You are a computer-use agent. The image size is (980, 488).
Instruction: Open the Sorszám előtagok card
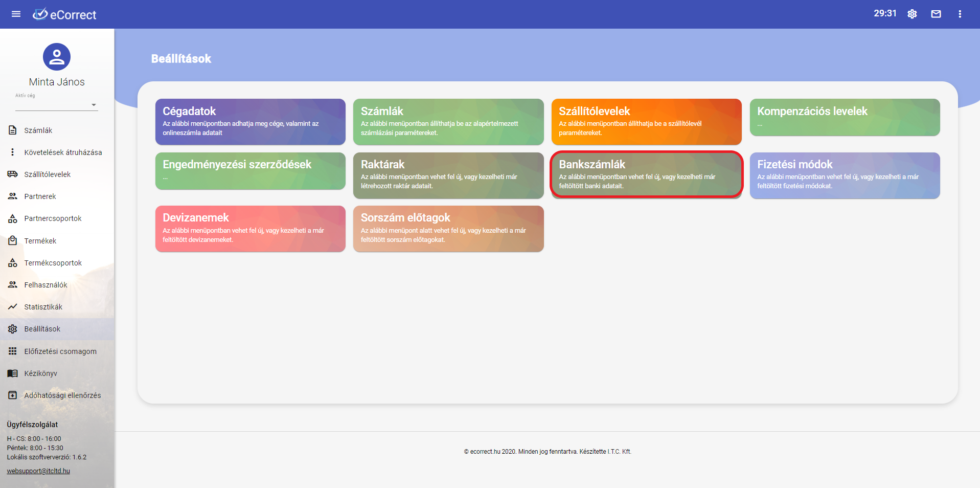448,229
